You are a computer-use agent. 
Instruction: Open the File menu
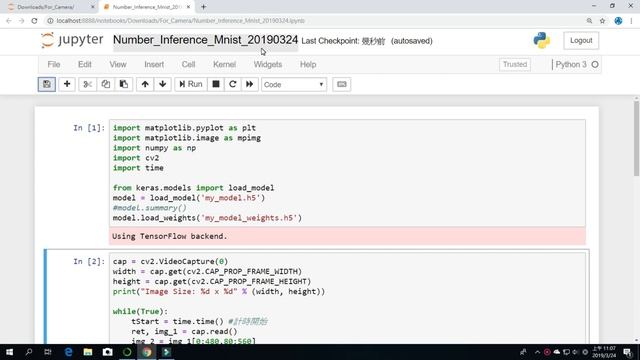[54, 64]
